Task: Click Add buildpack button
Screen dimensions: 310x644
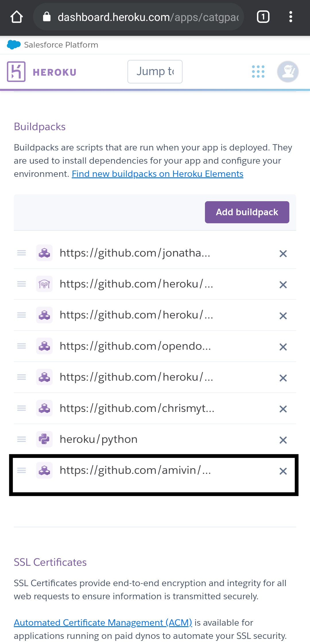Action: click(247, 212)
